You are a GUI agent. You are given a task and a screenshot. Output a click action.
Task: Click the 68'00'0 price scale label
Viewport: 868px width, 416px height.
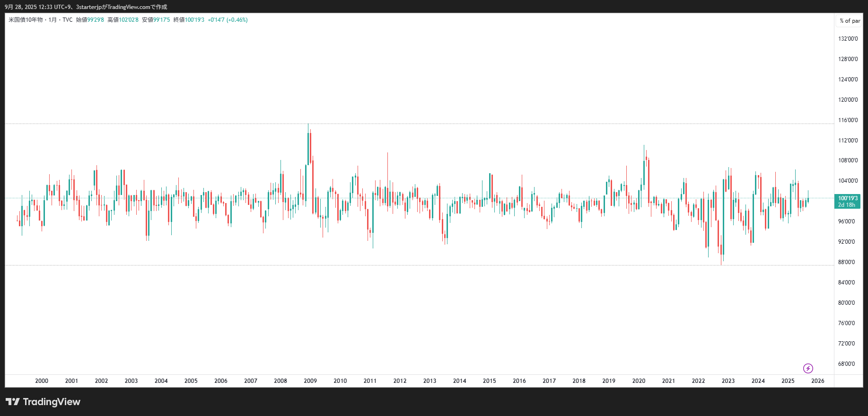click(x=846, y=364)
